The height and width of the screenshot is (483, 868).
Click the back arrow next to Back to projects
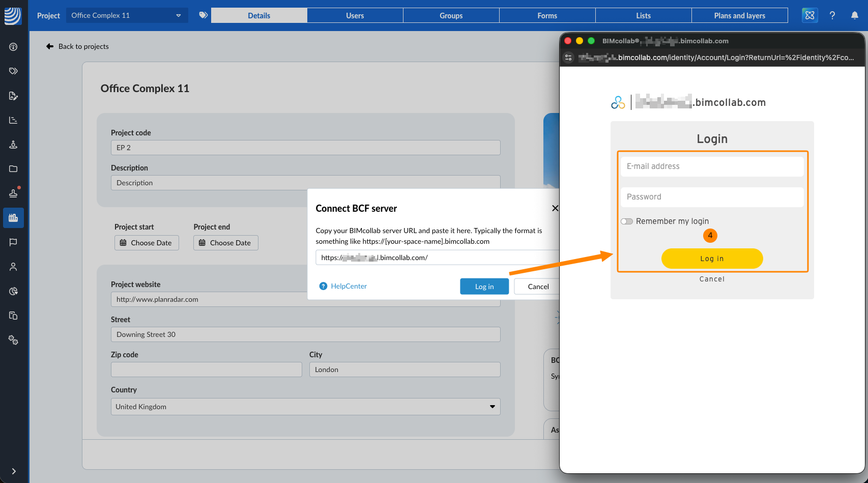pyautogui.click(x=50, y=46)
